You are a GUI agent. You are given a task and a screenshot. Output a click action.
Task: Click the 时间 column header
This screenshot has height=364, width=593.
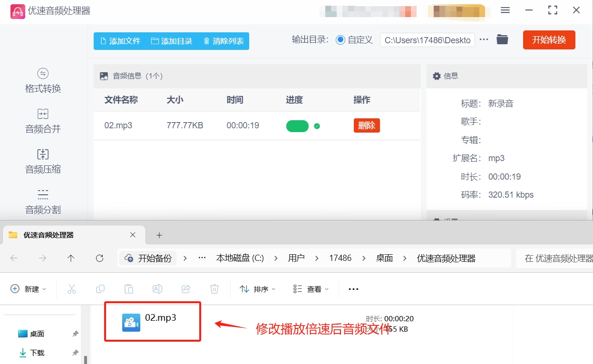pos(235,100)
